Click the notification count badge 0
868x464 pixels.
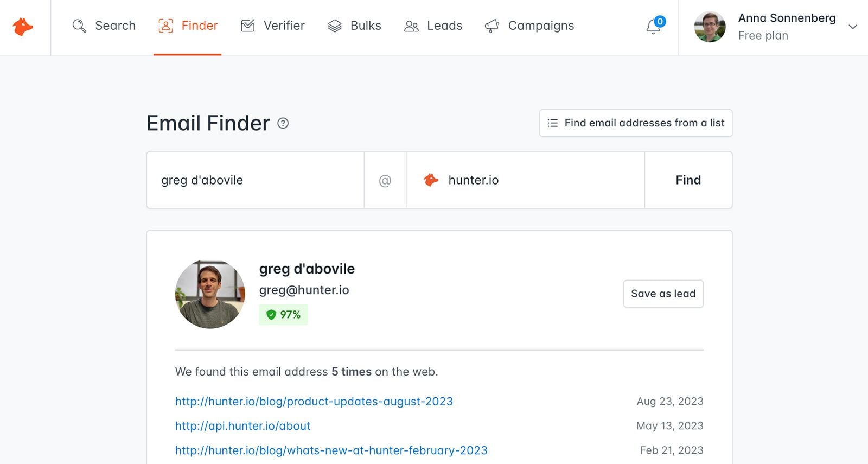(660, 22)
